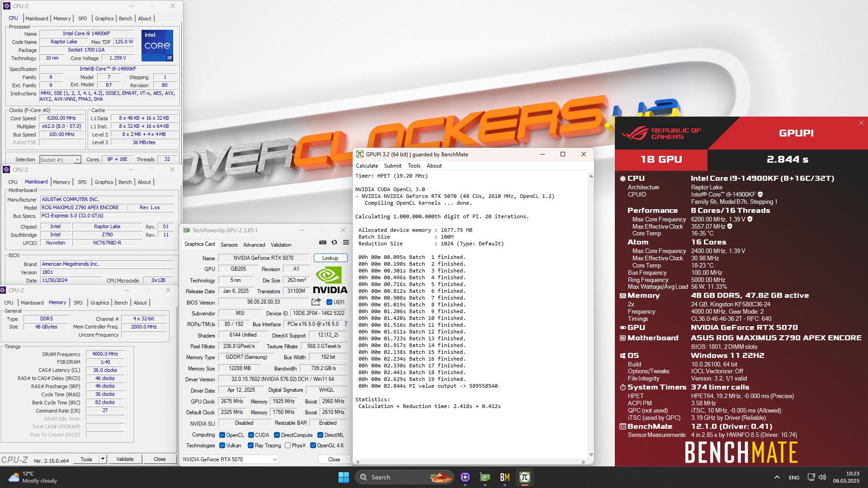This screenshot has width=868, height=488.
Task: Toggle Ray Tracing checkbox
Action: 250,446
